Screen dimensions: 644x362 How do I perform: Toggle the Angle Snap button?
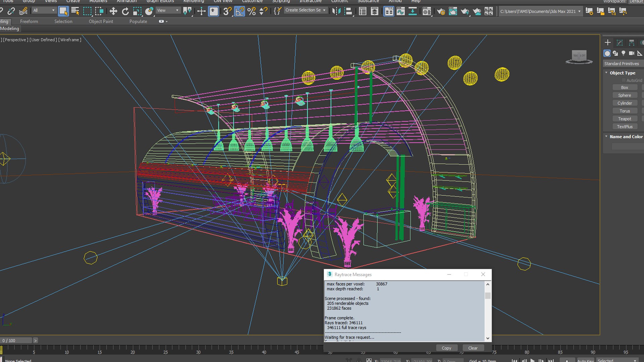tap(239, 11)
